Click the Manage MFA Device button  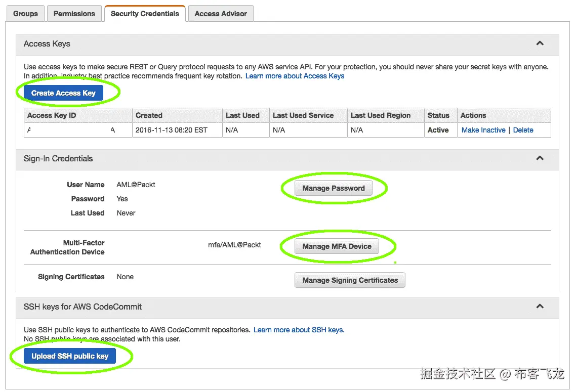click(337, 246)
